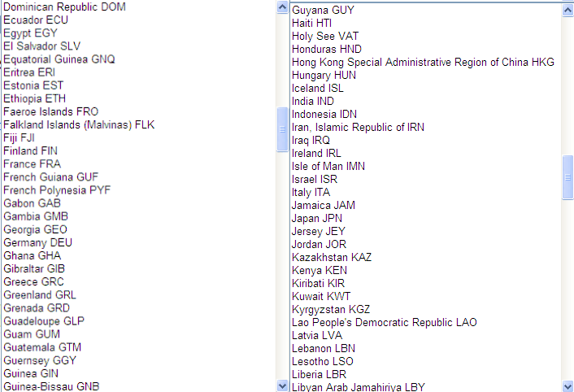Select Kenya KEN
The height and width of the screenshot is (392, 574).
(320, 271)
